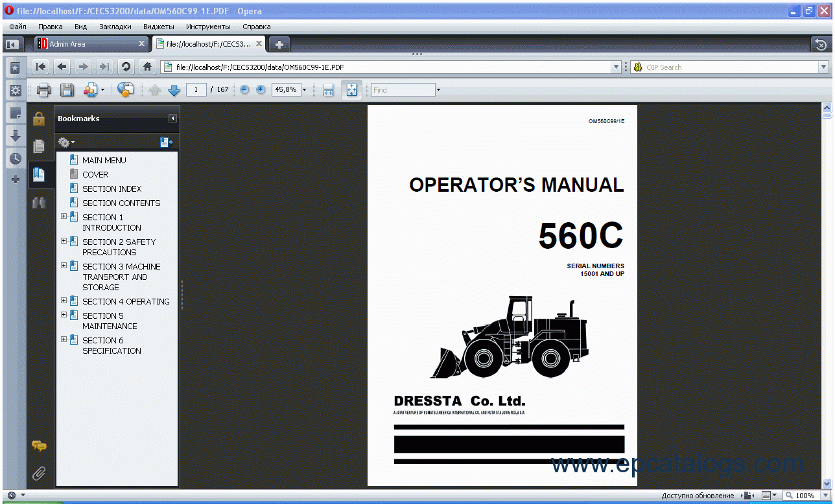
Task: Open Opera bookmarks star panel in sidebar
Action: click(x=16, y=67)
